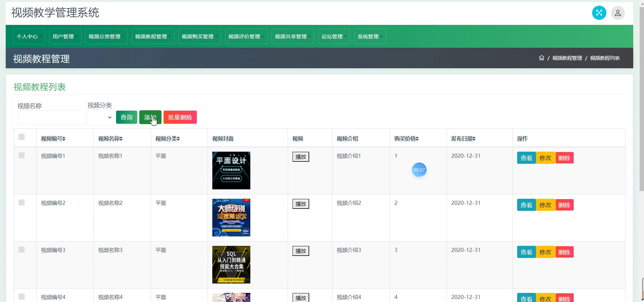
Task: Open the 平面设计 cover thumbnail
Action: (x=231, y=171)
